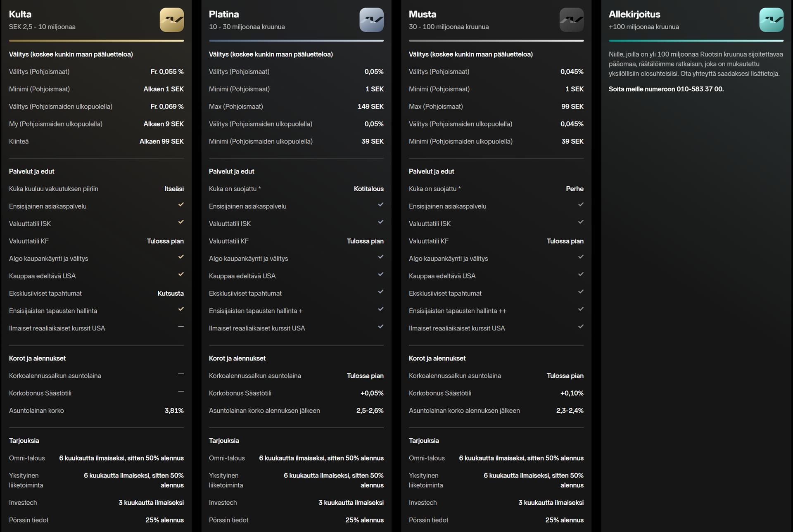This screenshot has height=532, width=793.
Task: Click Kulta's 'Kutsusta' events value
Action: (x=171, y=293)
